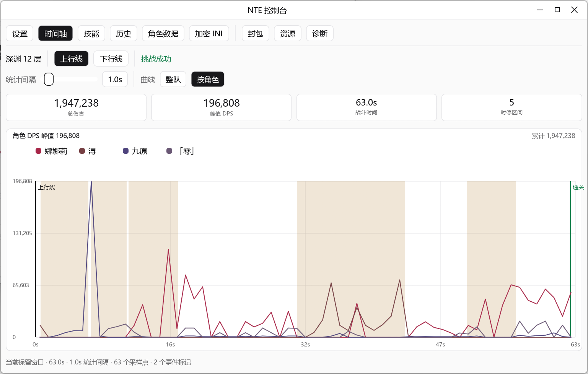Toggle 娜娜莉 series in legend
588x374 pixels.
(51, 151)
